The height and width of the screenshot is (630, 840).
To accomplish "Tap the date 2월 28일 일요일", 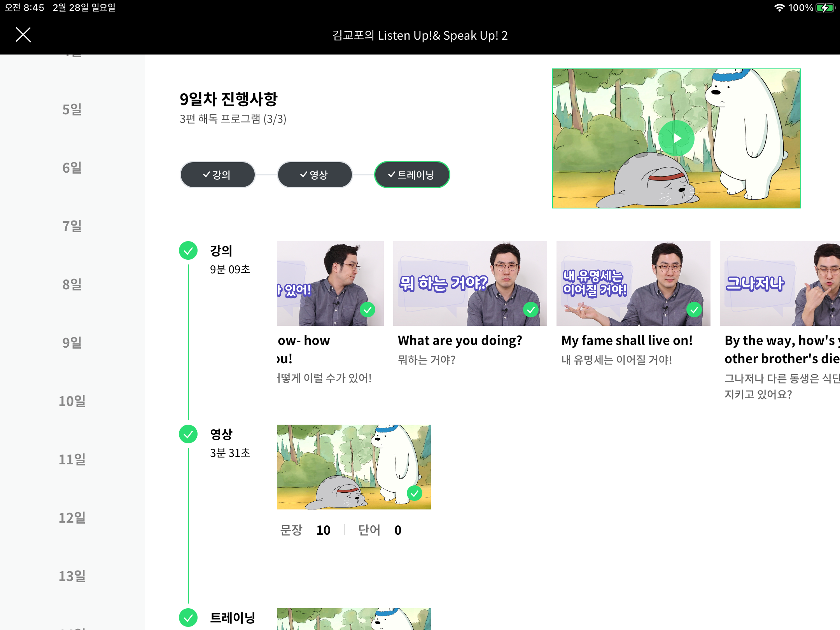I will coord(84,8).
